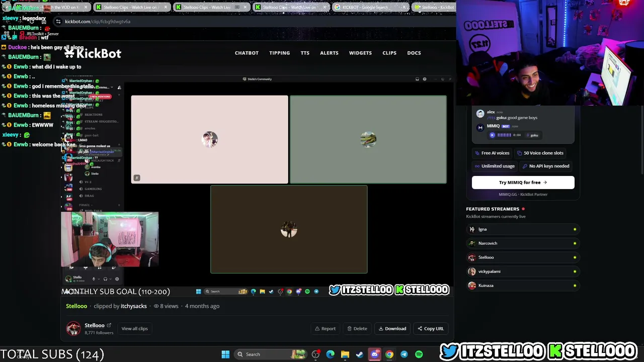Open clipper itchysacks profile link

(134, 306)
